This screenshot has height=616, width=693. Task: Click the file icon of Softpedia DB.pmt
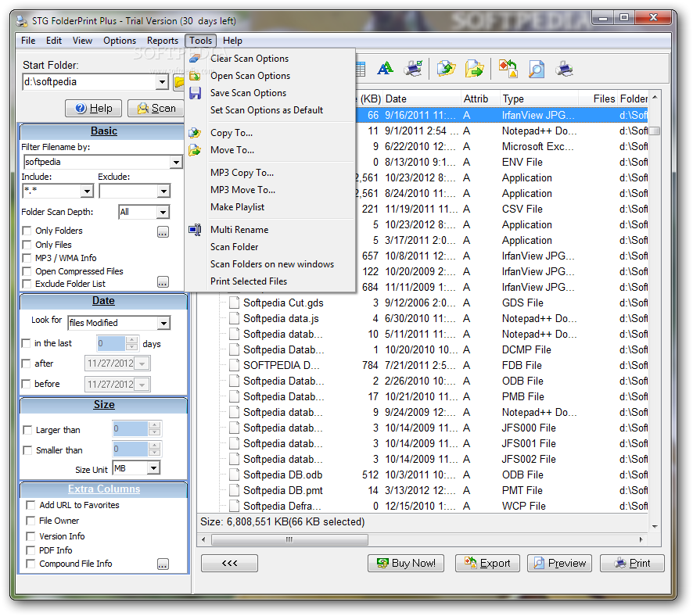[x=235, y=490]
